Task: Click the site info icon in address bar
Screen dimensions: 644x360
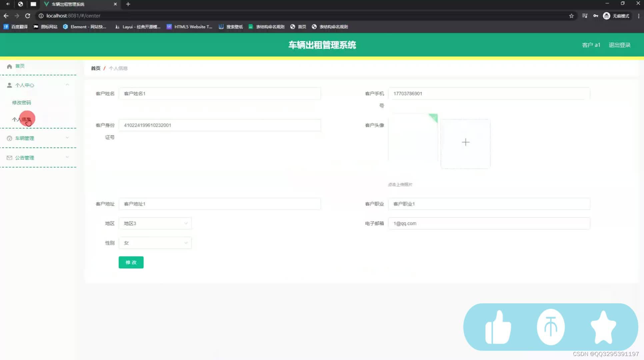Action: [41, 16]
